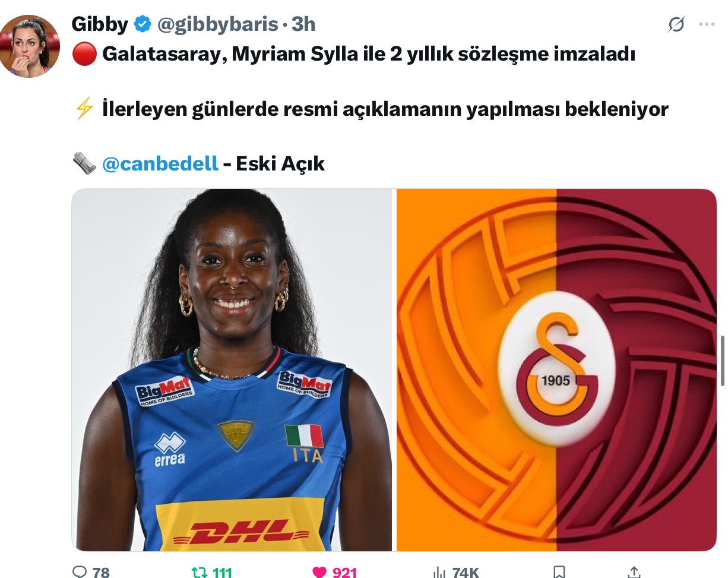Open view analytics bar chart icon
This screenshot has width=728, height=578.
coord(439,572)
